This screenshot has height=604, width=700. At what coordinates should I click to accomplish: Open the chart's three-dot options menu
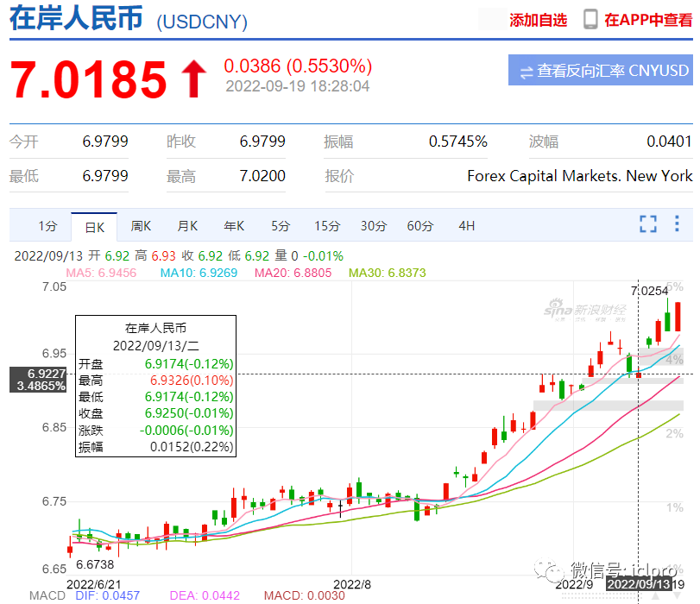pyautogui.click(x=675, y=224)
